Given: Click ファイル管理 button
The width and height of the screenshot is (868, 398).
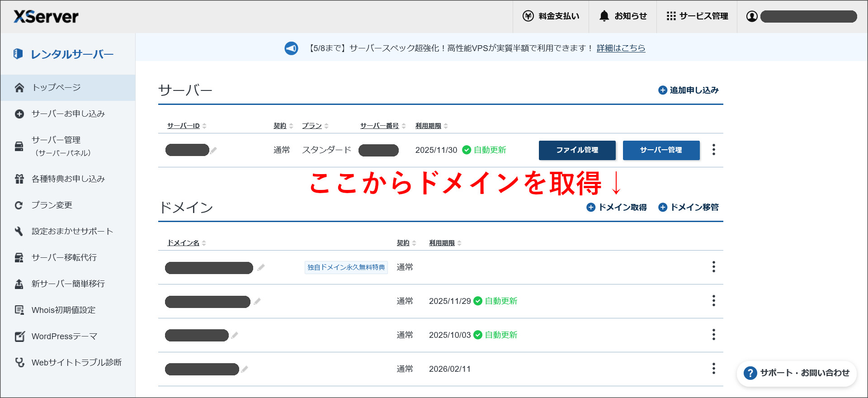Looking at the screenshot, I should (577, 150).
